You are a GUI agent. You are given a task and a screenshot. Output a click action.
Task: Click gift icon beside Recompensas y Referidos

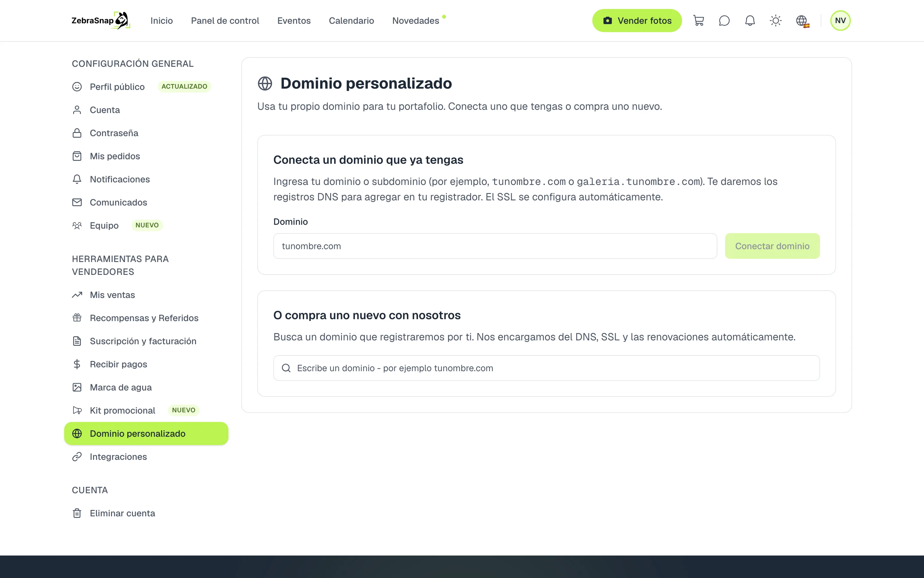pyautogui.click(x=77, y=318)
